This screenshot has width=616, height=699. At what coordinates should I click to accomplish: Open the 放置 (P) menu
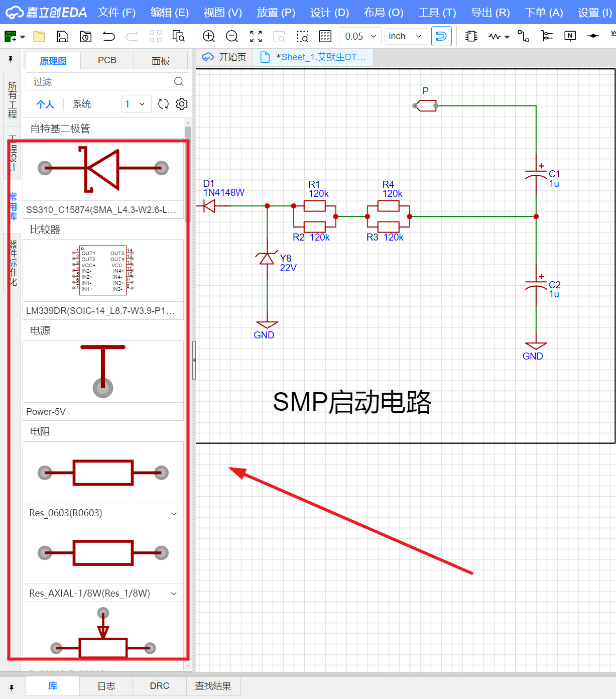[276, 13]
